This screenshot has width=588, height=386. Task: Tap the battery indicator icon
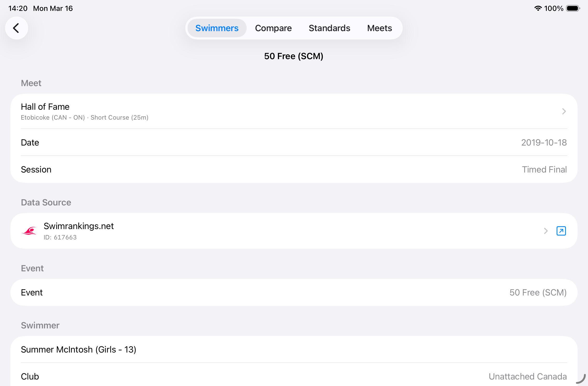click(573, 8)
